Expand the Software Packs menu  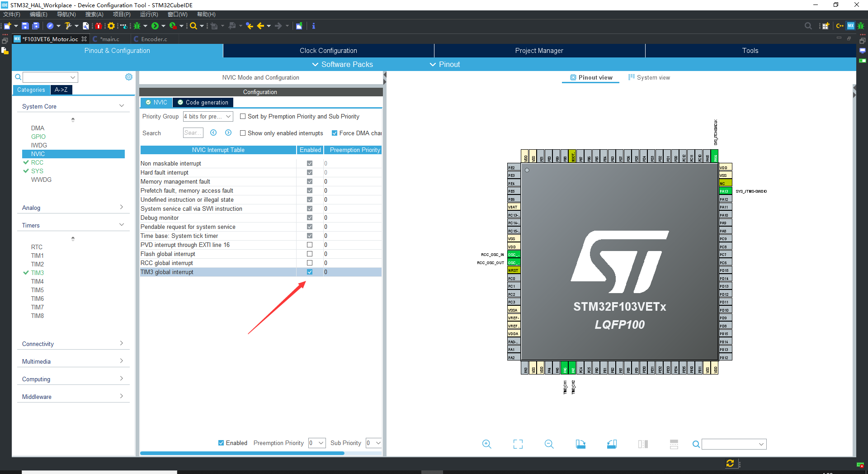(343, 64)
